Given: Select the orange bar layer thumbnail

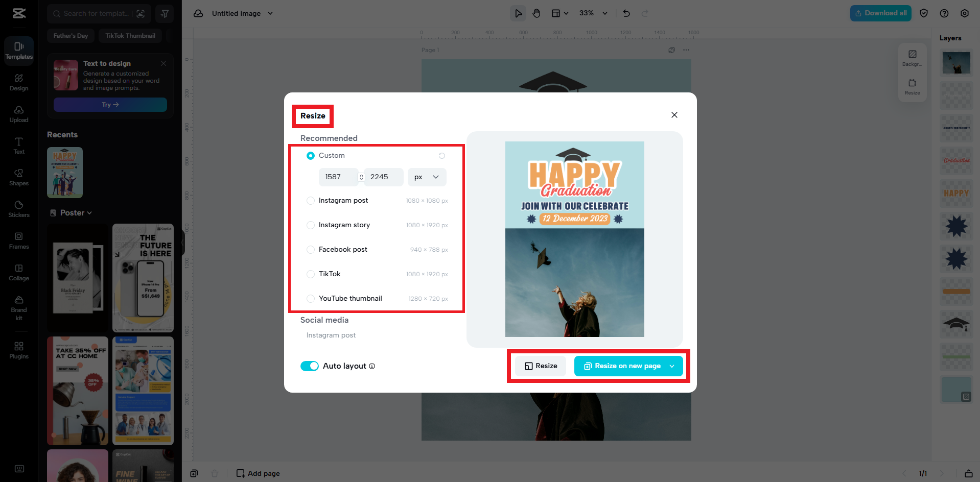Looking at the screenshot, I should [x=956, y=291].
